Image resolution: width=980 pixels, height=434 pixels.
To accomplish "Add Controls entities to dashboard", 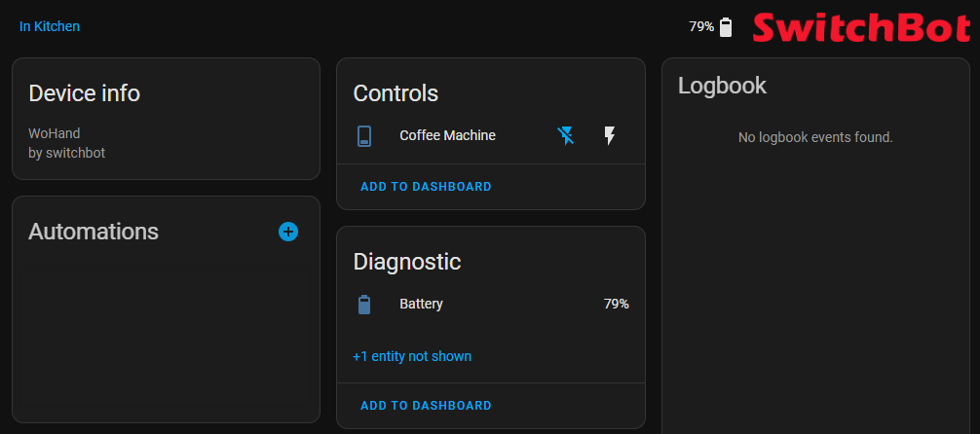I will (x=426, y=187).
